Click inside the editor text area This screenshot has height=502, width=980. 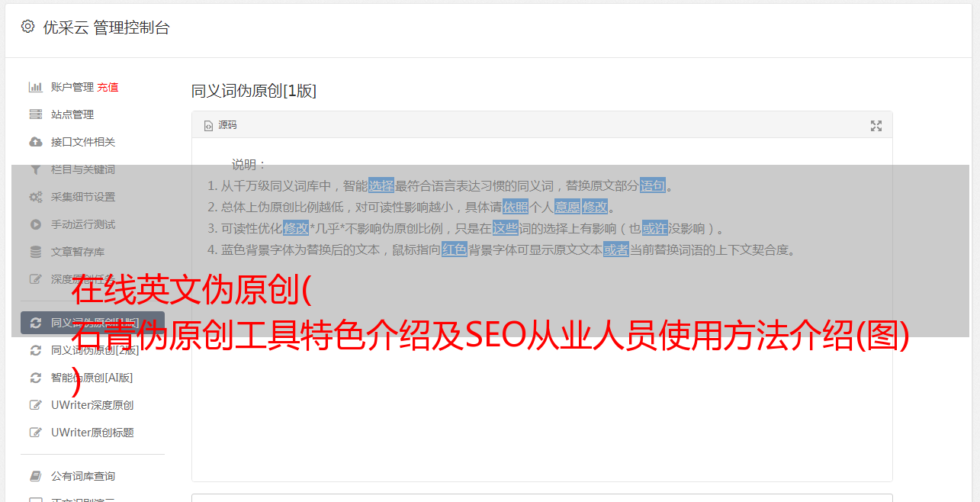(x=541, y=366)
